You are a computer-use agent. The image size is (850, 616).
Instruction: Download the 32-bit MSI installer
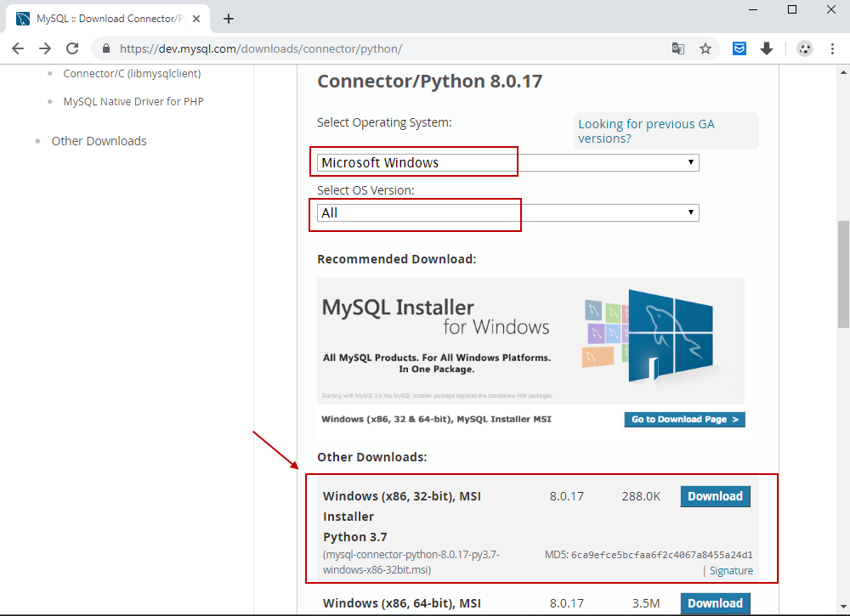click(x=715, y=496)
